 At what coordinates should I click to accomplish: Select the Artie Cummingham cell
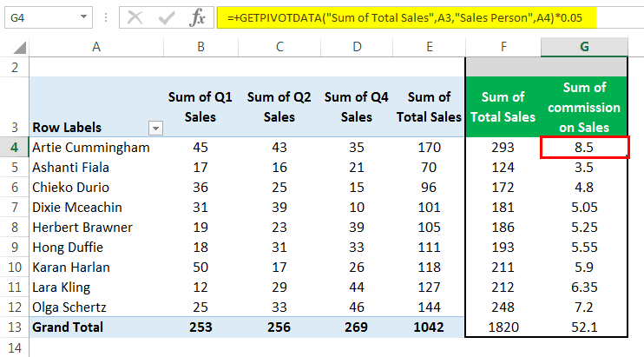coord(96,147)
